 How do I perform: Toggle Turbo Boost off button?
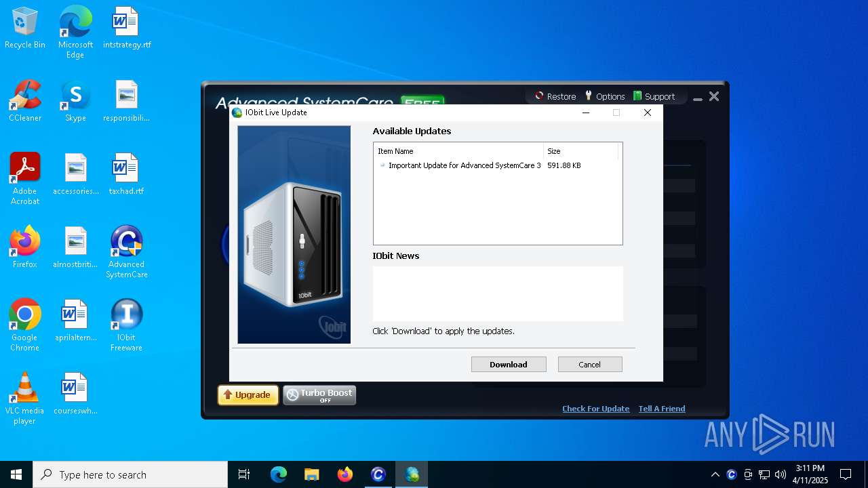[x=319, y=395]
